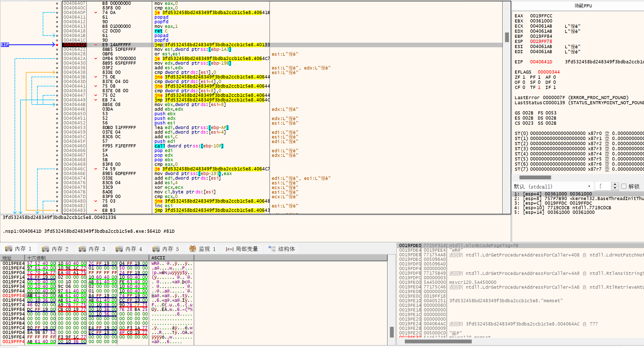Click the stack panel horizontal scrollbar thumb
644x348 pixels.
438,341
